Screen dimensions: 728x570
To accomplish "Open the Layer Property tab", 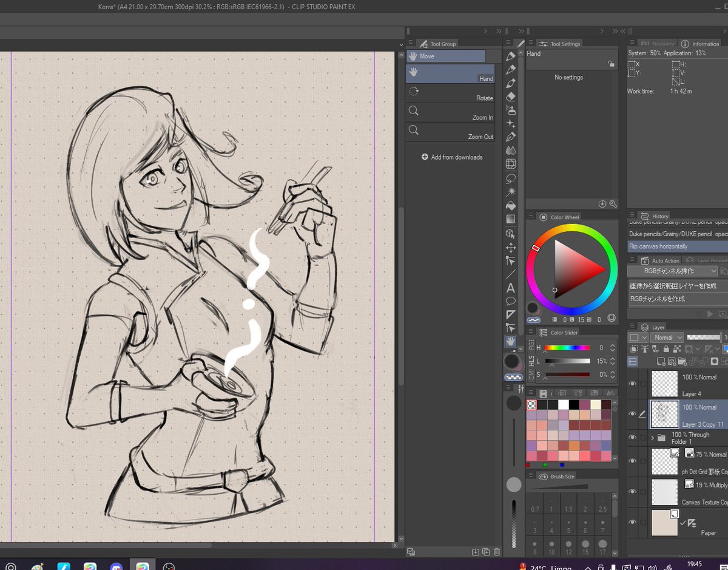I will (707, 260).
